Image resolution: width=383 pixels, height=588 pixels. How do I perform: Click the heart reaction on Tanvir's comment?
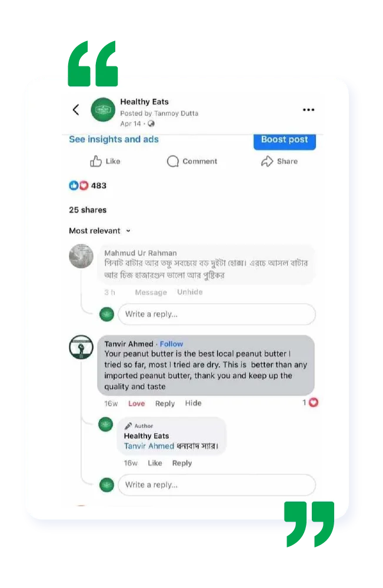tap(314, 402)
